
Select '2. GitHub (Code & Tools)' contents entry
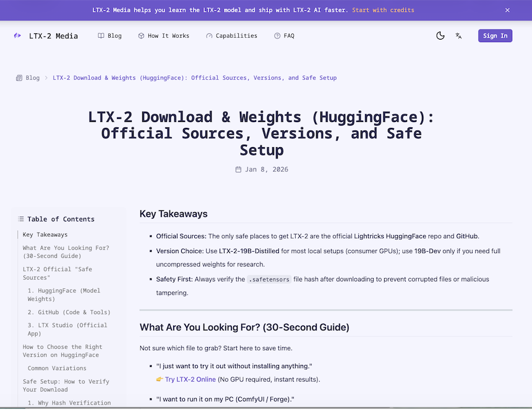tap(69, 312)
